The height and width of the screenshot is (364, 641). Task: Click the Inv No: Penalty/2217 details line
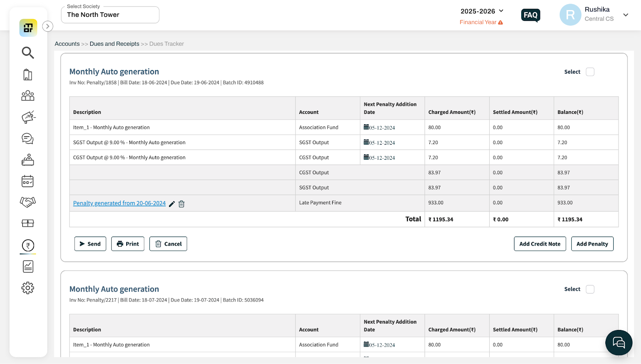point(167,300)
